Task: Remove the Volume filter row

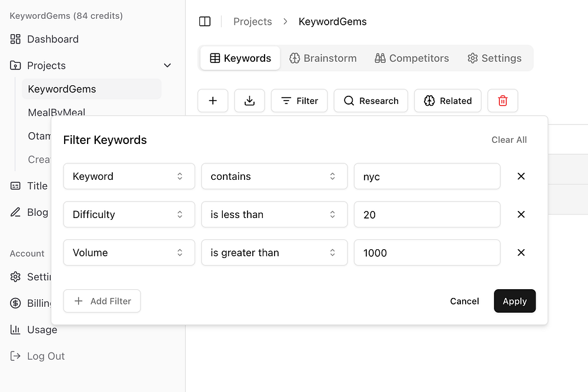Action: 521,253
